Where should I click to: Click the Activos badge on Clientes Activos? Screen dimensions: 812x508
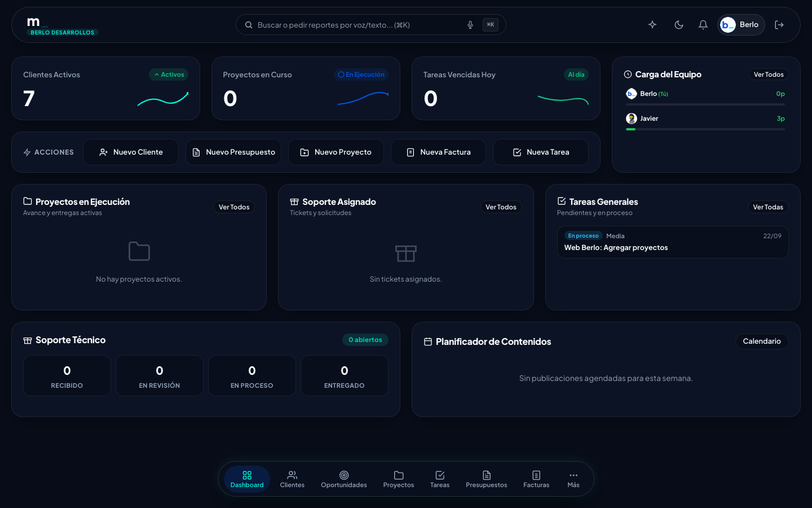pyautogui.click(x=169, y=75)
